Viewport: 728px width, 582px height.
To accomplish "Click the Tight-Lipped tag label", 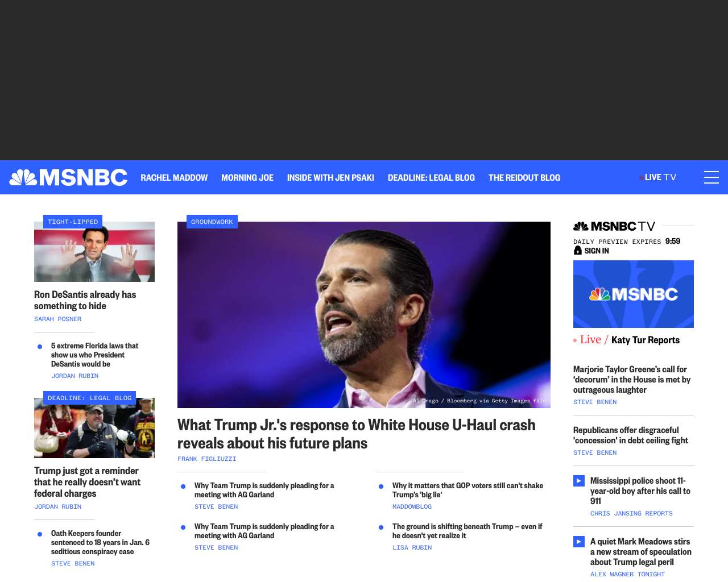I will tap(73, 222).
